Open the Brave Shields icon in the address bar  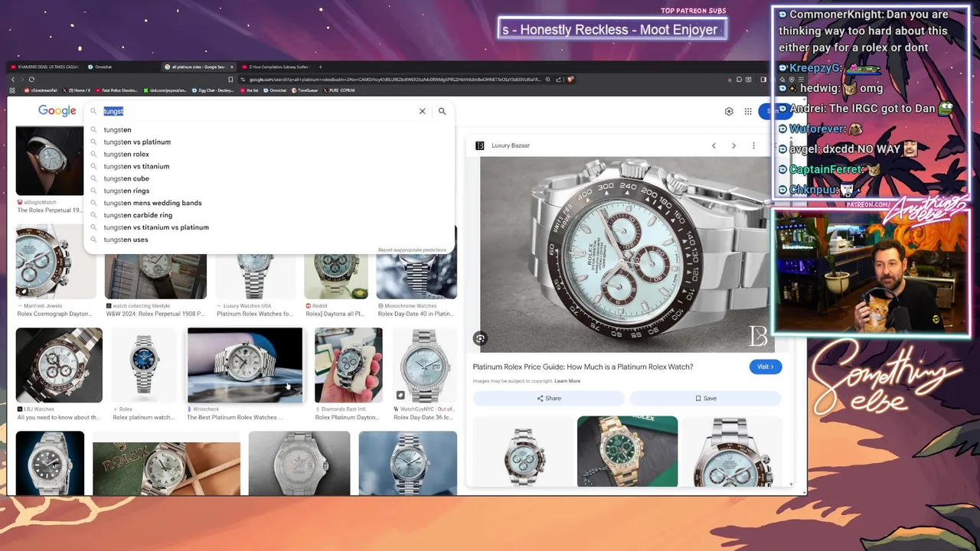click(570, 79)
